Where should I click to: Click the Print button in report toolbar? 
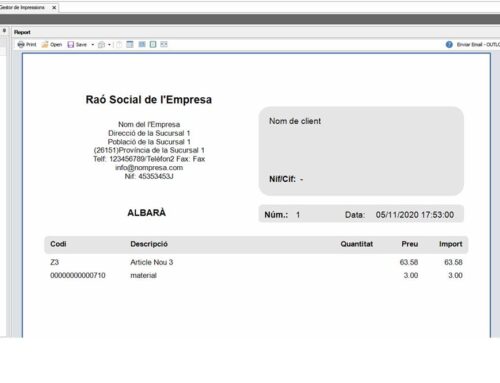point(27,44)
